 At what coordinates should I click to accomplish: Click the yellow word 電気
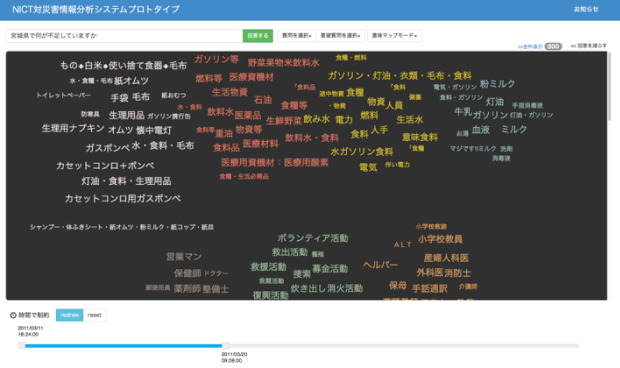(x=368, y=168)
